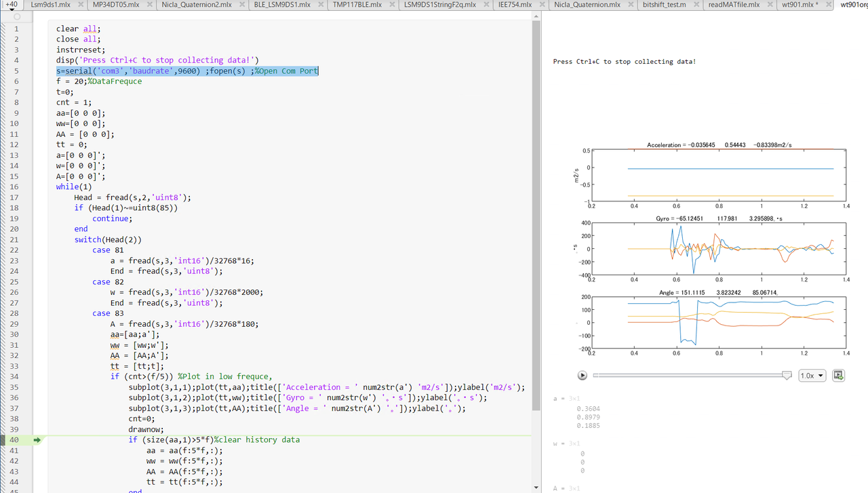Open the readMATfile.mlx tab
This screenshot has width=868, height=493.
click(734, 5)
